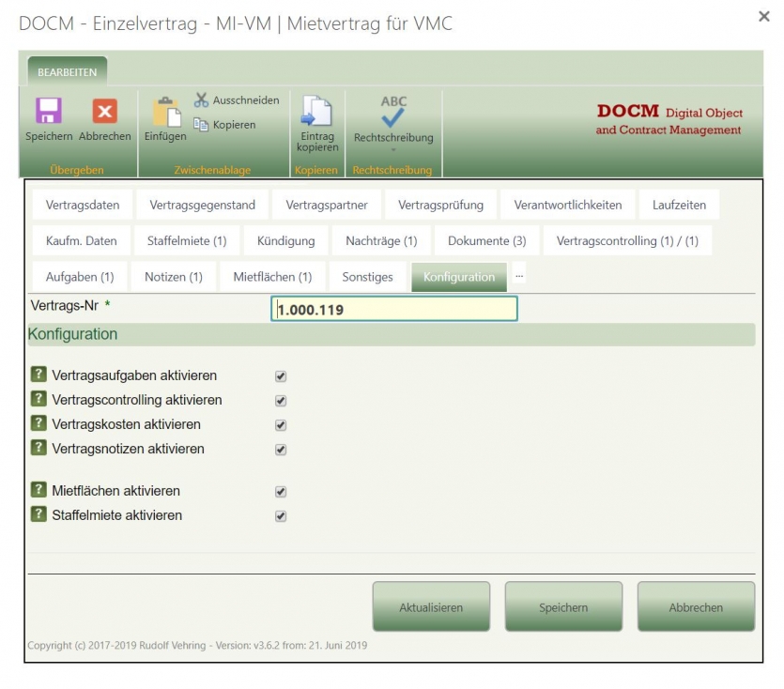Open help icon for Staffelmiete aktivieren

coord(38,514)
